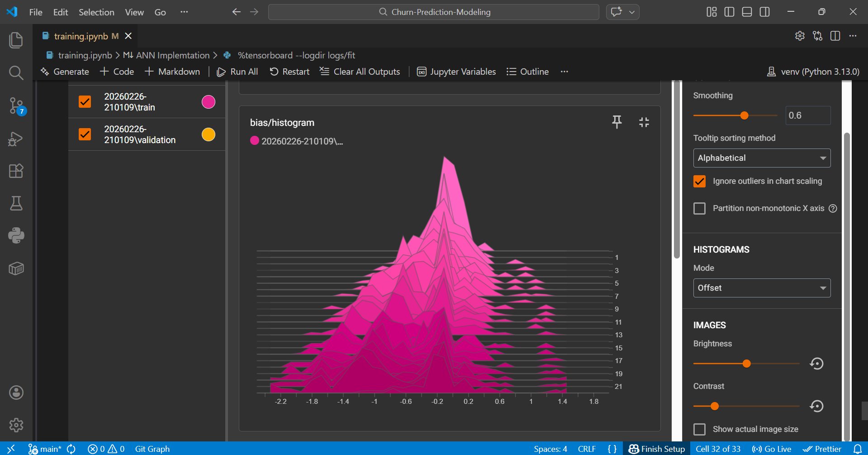Uncheck the 20260226-210109\train run
Screen dimensions: 868x455
85,102
